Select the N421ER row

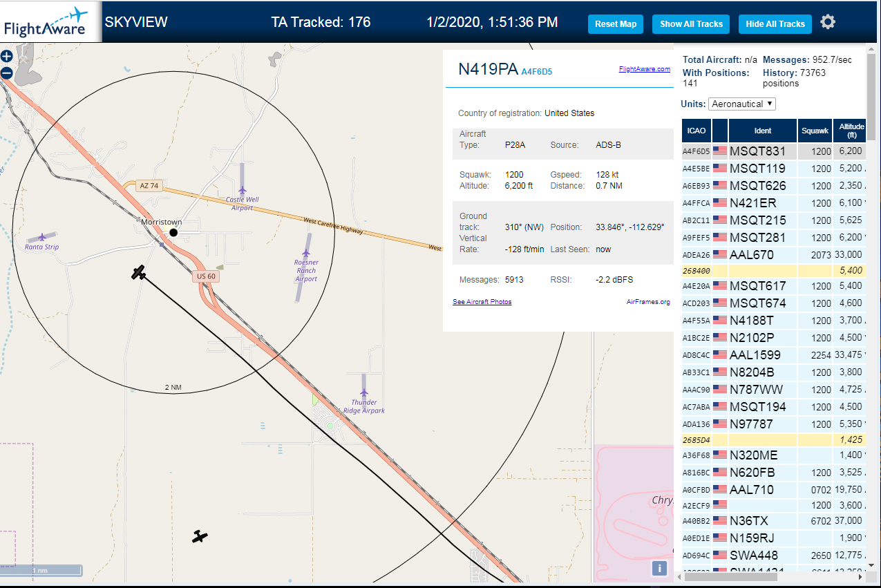click(x=774, y=202)
